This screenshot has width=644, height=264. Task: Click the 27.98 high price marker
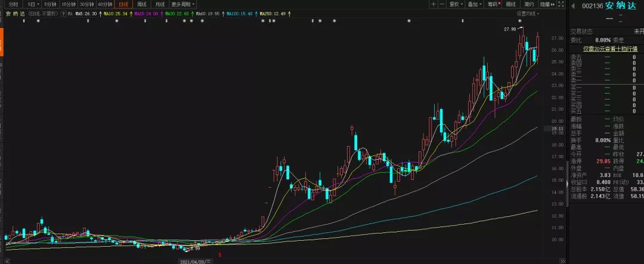point(510,29)
